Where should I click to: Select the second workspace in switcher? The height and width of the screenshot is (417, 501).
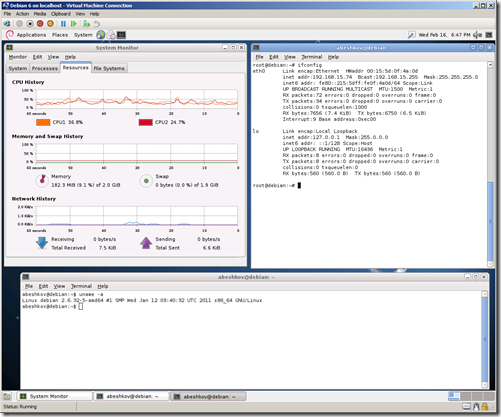(466, 396)
